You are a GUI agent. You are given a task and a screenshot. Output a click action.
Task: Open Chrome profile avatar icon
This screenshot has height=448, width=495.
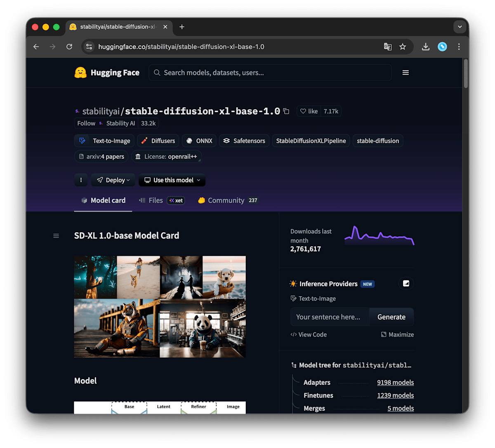(442, 47)
